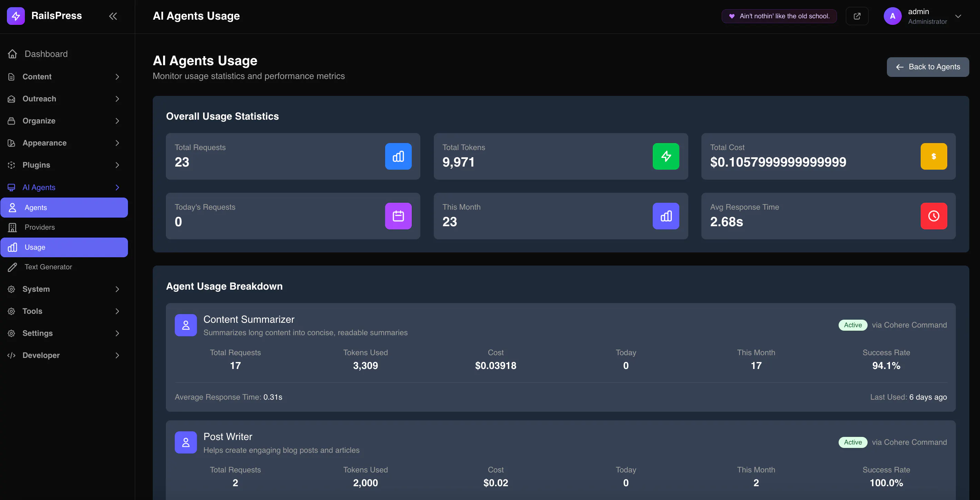Click the Total Tokens value 9,971
This screenshot has height=500, width=980.
pos(458,162)
